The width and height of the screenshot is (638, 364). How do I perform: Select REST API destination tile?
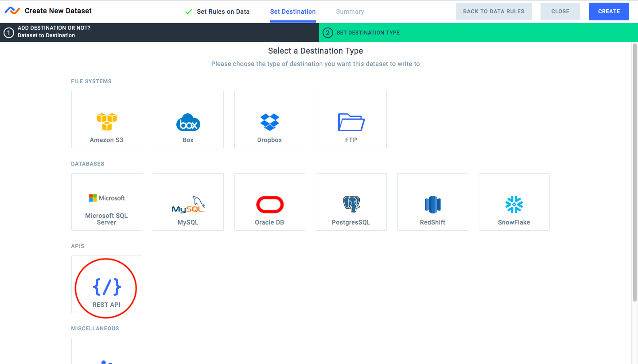coord(107,284)
